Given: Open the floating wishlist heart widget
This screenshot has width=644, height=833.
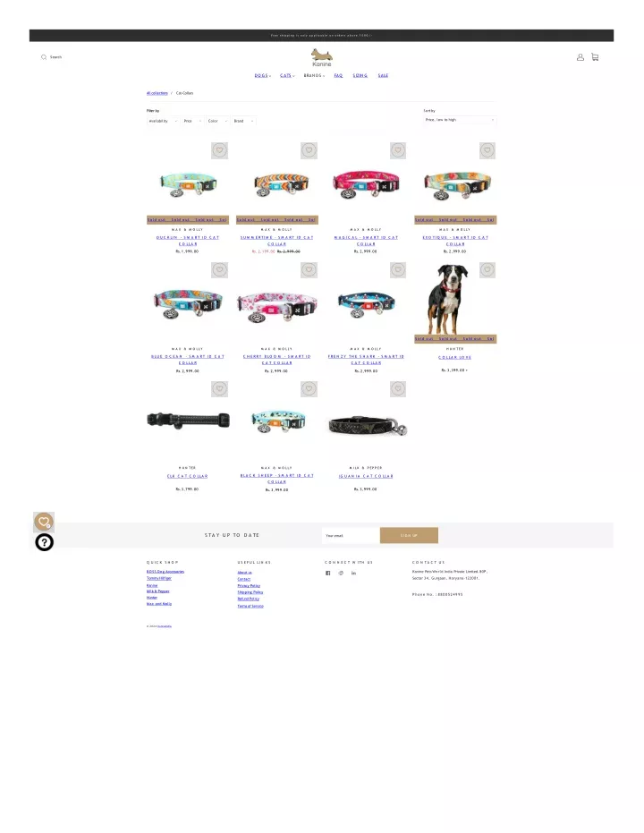Looking at the screenshot, I should (44, 522).
